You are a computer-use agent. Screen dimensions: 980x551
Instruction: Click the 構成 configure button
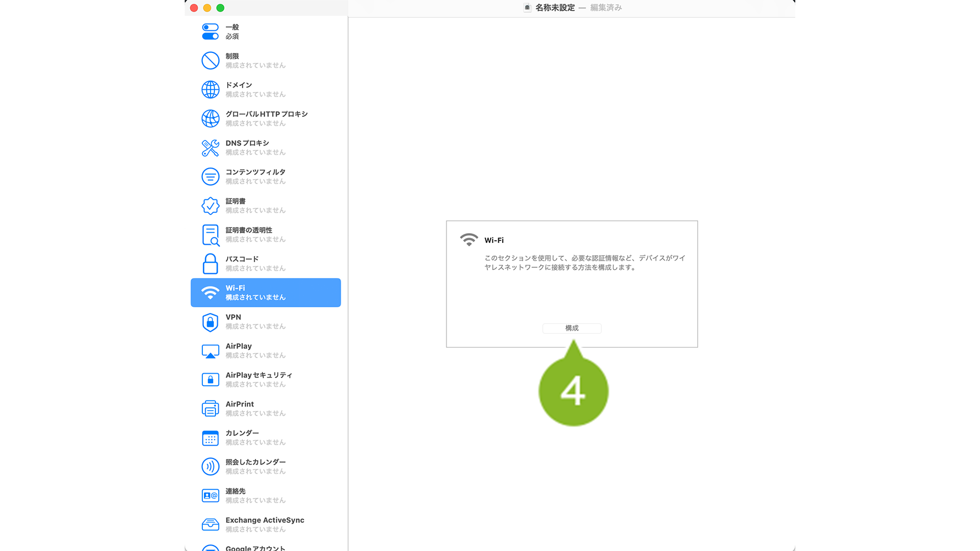[572, 328]
